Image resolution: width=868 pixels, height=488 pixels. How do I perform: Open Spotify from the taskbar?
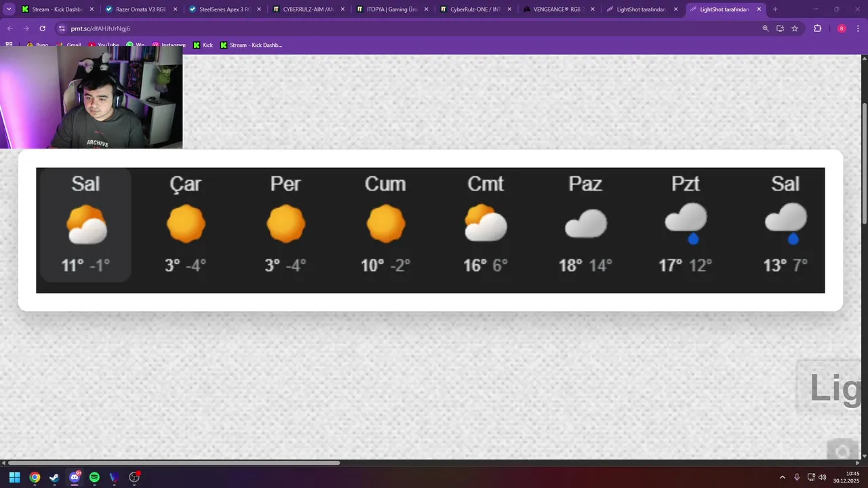(94, 477)
